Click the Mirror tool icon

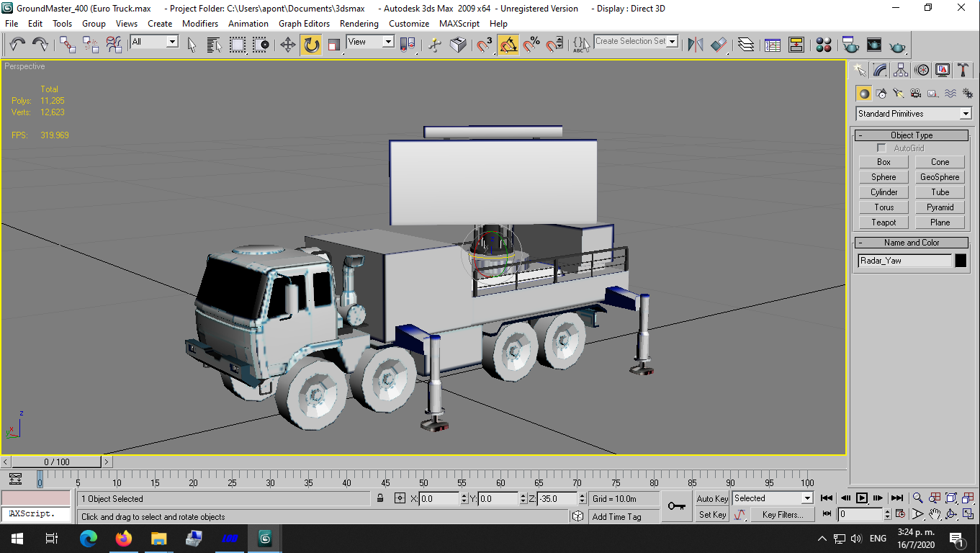pyautogui.click(x=695, y=45)
